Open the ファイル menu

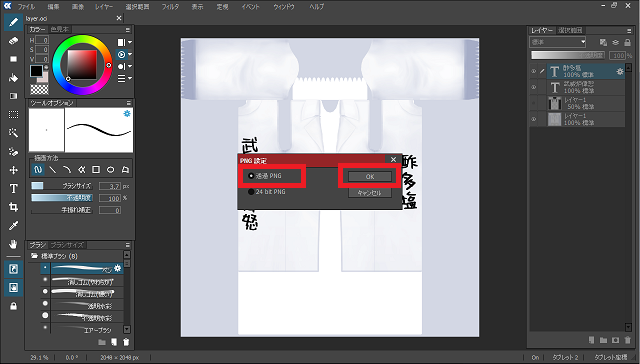(x=26, y=7)
